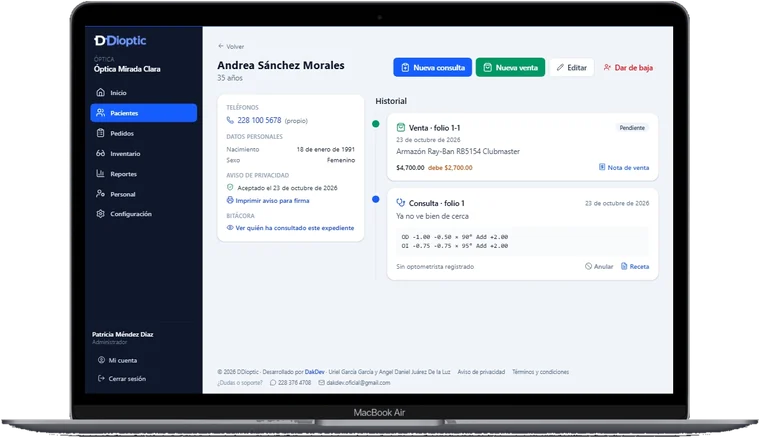The height and width of the screenshot is (438, 760).
Task: Click the printer icon for aviso
Action: [230, 200]
